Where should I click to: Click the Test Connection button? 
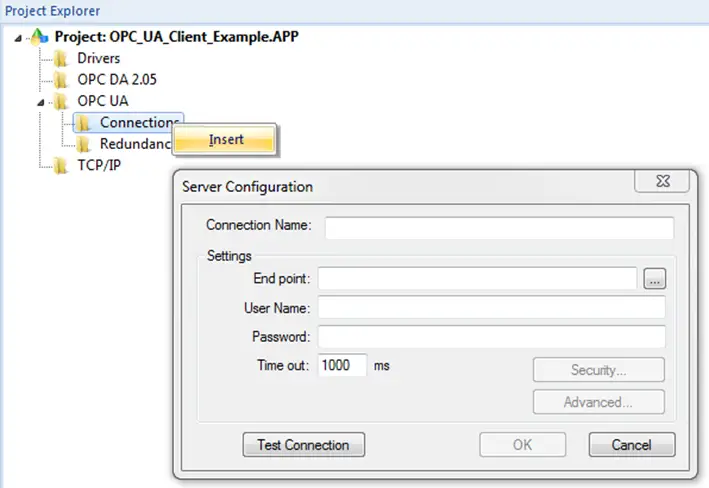click(x=303, y=445)
